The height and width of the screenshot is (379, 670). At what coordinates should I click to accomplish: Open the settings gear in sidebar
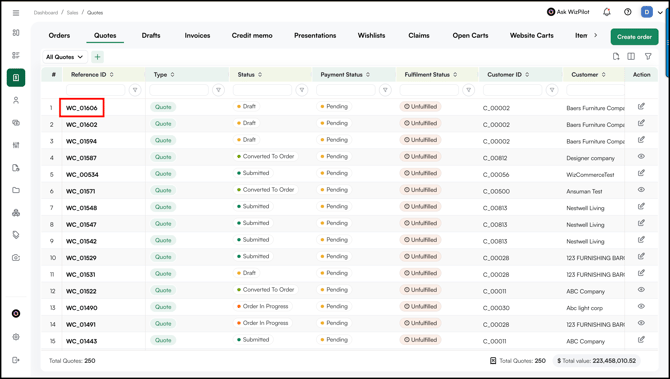pos(16,337)
